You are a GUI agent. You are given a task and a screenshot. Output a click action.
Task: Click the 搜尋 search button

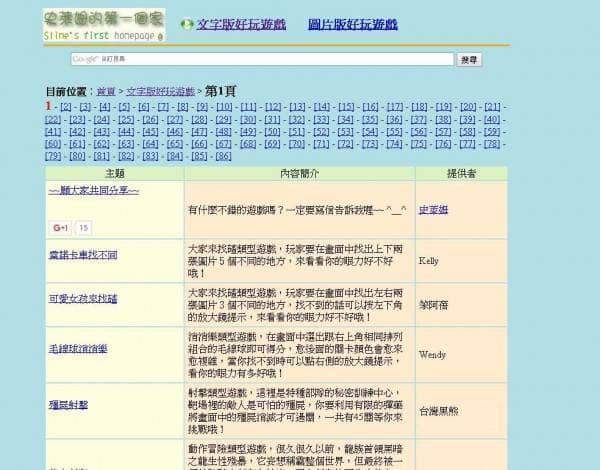[x=469, y=60]
